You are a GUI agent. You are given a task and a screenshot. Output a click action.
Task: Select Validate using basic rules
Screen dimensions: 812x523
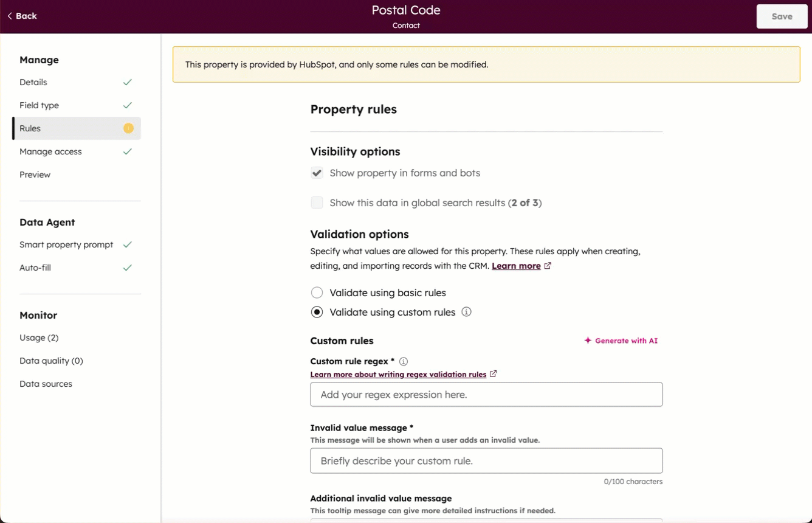[317, 293]
